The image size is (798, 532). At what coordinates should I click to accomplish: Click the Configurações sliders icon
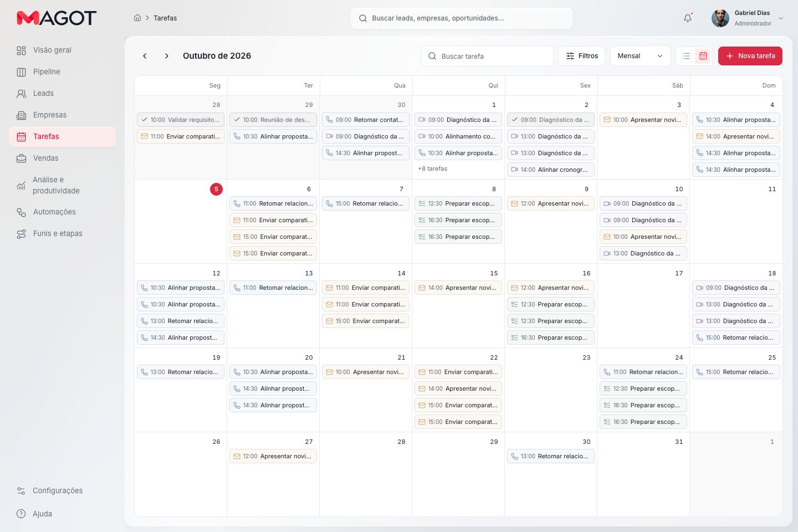pyautogui.click(x=21, y=491)
